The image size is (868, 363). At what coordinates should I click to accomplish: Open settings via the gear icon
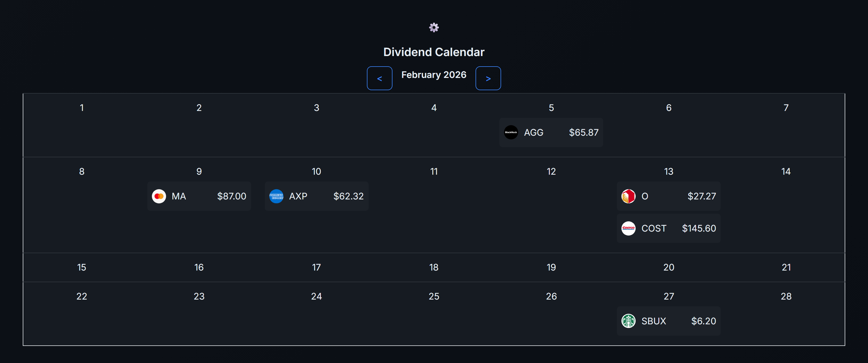[x=434, y=27]
